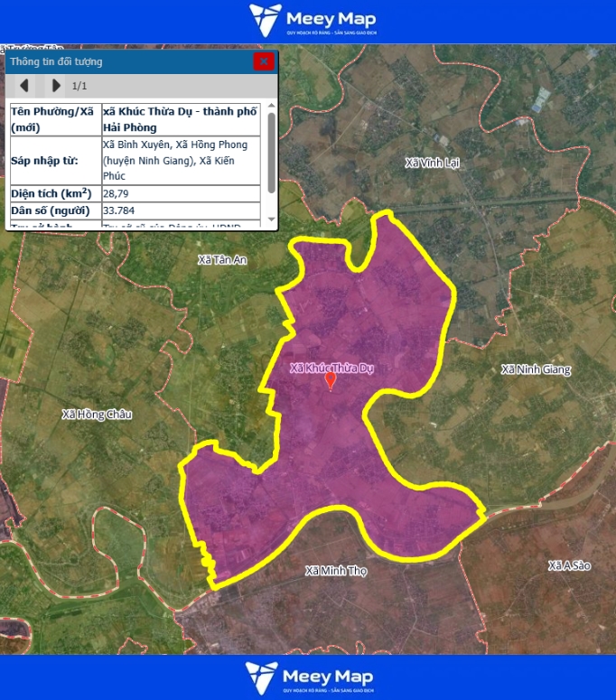The image size is (616, 700).
Task: Select the Xã Vĩnh Lại map label
Action: tap(433, 163)
